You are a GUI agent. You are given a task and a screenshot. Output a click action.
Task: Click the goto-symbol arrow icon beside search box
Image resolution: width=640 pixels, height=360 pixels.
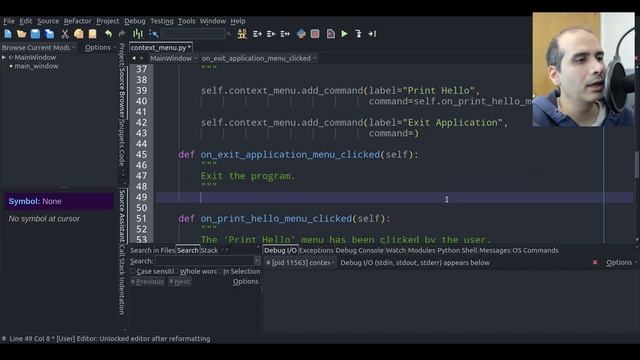[x=153, y=34]
